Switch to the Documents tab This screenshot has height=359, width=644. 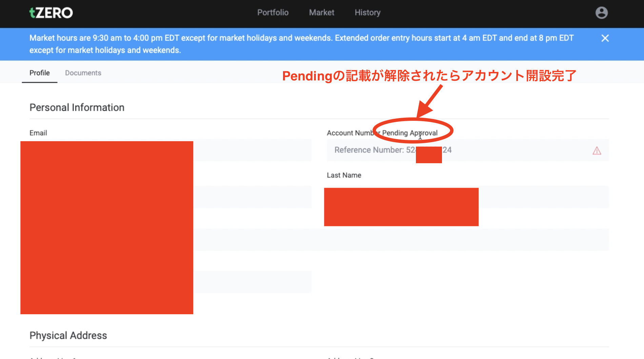click(x=83, y=73)
